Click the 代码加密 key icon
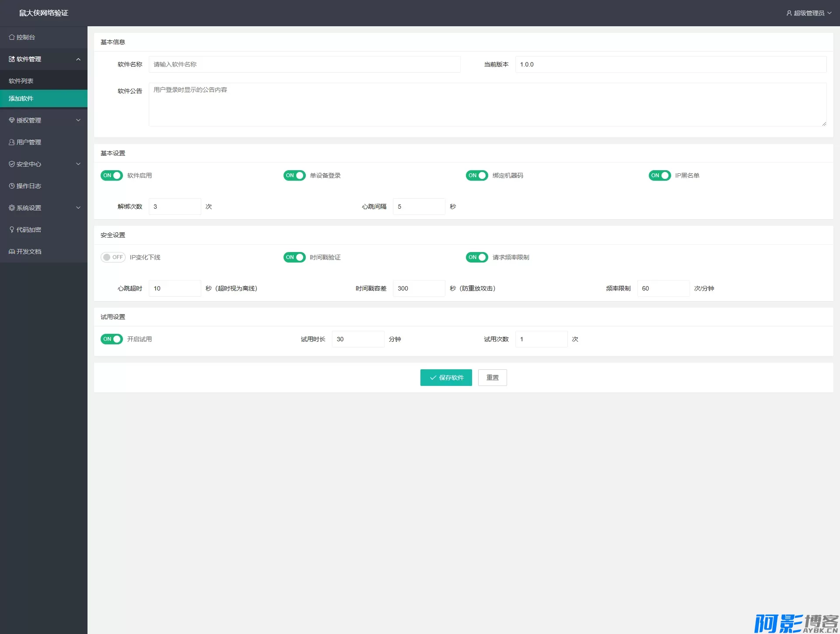Viewport: 840px width, 634px height. [12, 230]
